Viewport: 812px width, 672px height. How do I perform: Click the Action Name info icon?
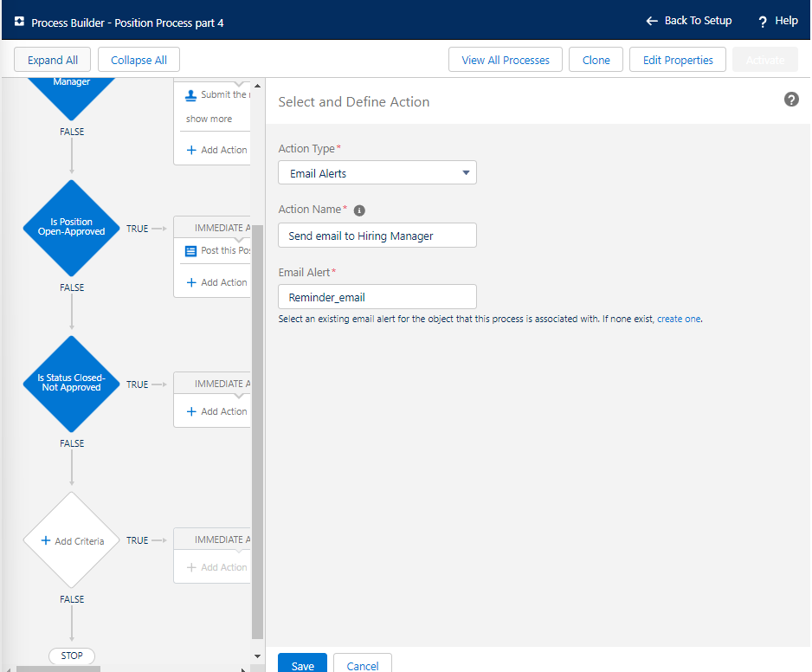coord(359,210)
